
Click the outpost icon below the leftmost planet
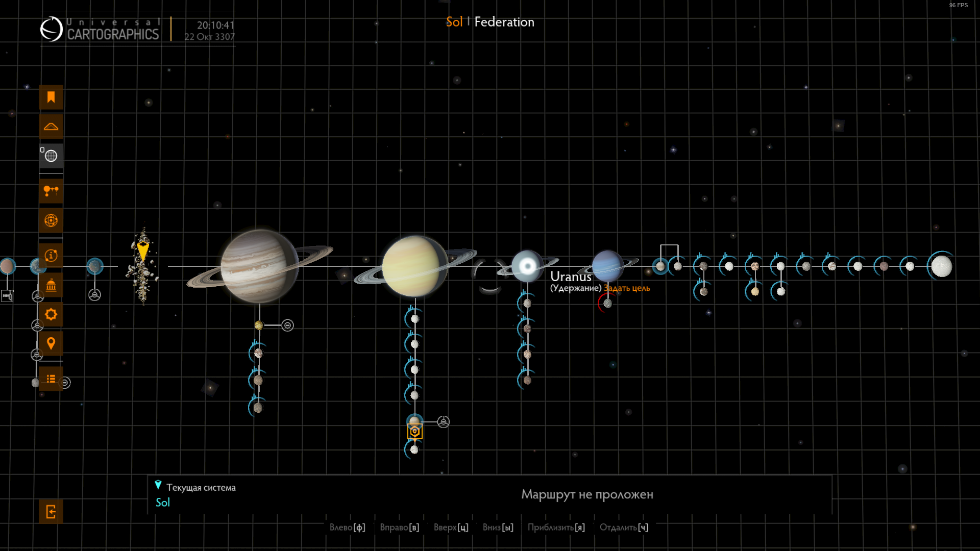point(7,296)
